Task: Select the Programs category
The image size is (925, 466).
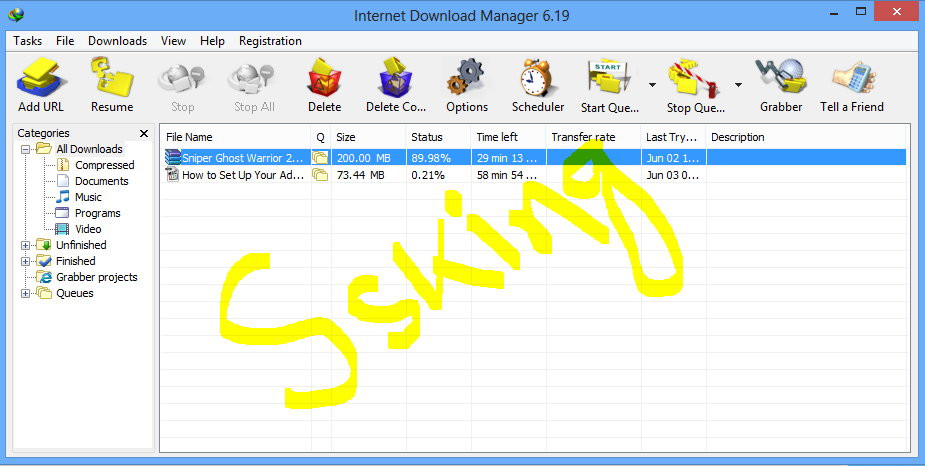Action: [97, 213]
